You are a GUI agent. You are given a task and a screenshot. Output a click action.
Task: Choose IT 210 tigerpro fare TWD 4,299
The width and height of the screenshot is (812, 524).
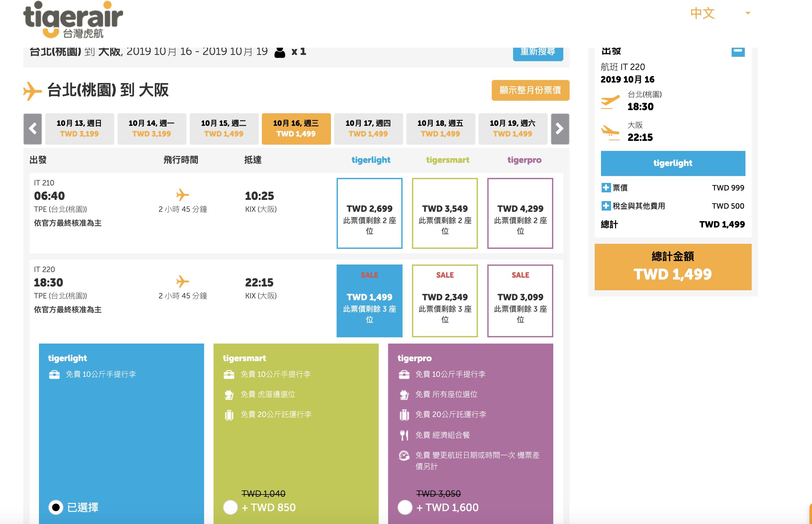pyautogui.click(x=520, y=213)
